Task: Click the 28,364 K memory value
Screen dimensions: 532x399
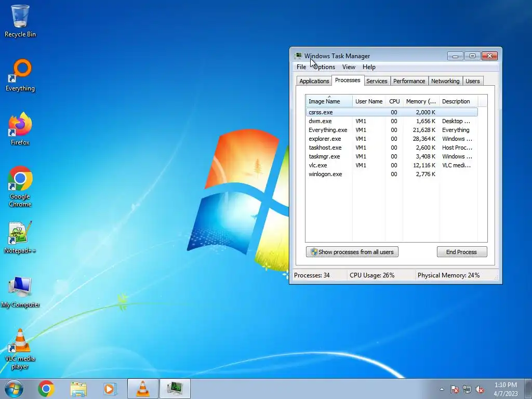Action: [x=424, y=138]
